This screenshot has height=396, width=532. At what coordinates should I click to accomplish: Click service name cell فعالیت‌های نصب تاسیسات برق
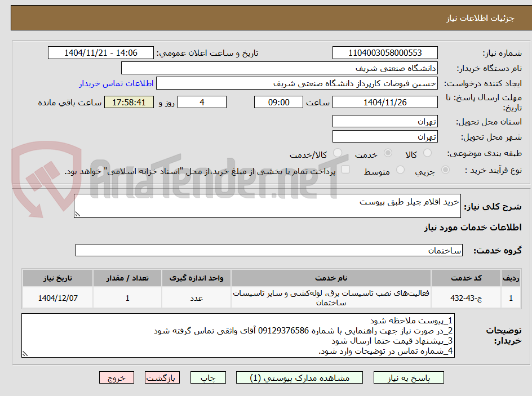click(x=331, y=297)
